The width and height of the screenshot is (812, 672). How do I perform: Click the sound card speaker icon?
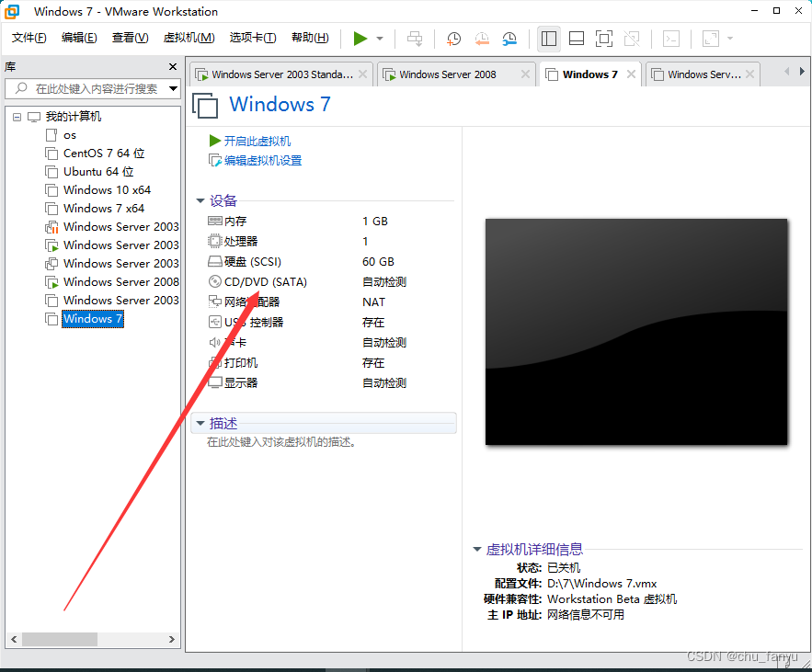click(214, 342)
